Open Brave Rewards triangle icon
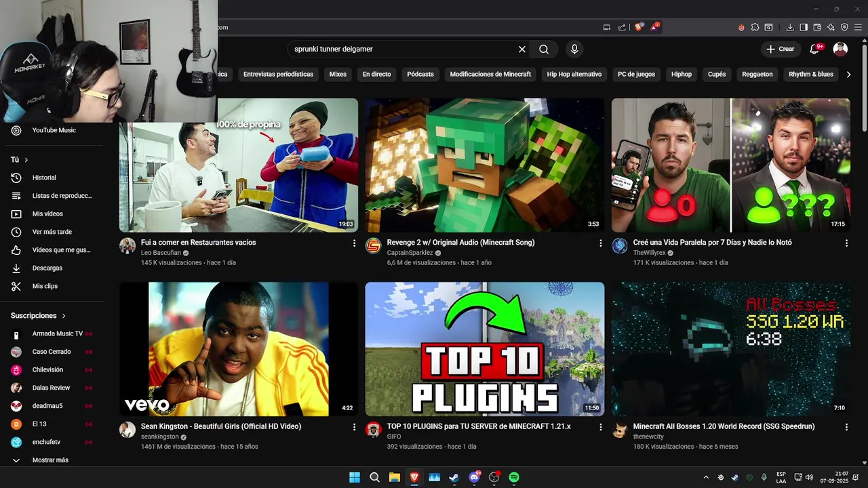 pyautogui.click(x=654, y=27)
